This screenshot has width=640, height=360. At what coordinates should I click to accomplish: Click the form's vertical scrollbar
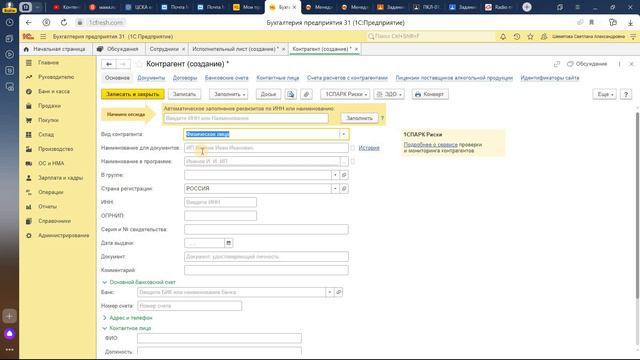pos(638,204)
